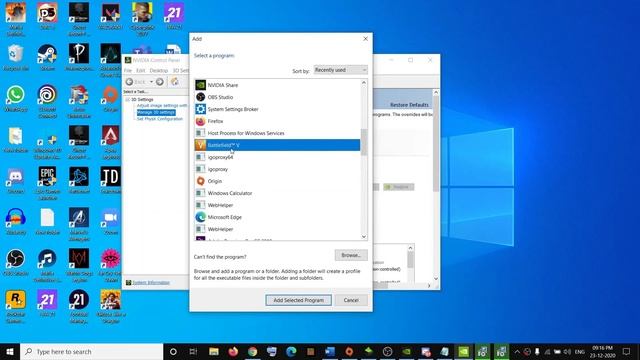Image resolution: width=640 pixels, height=360 pixels.
Task: Click the volume icon in system tray
Action: pos(567,351)
